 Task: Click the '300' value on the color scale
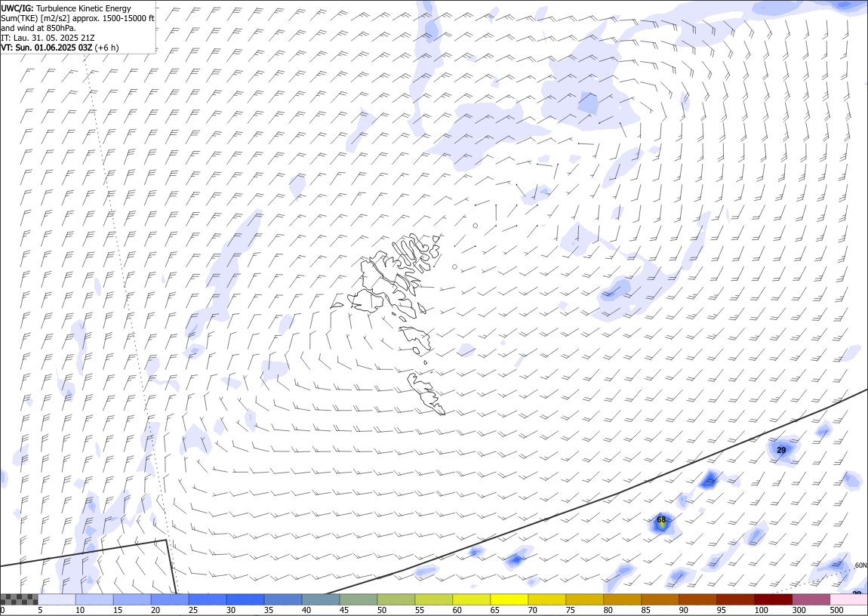(799, 611)
